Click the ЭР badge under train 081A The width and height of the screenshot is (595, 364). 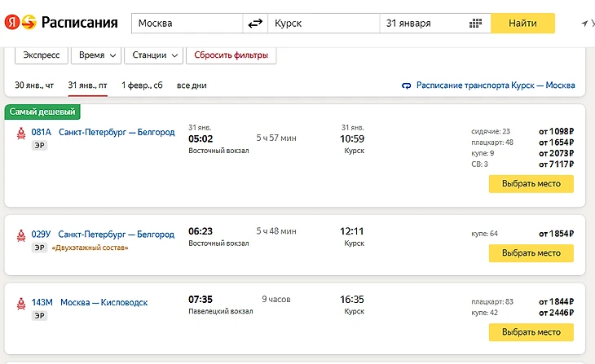[x=39, y=146]
